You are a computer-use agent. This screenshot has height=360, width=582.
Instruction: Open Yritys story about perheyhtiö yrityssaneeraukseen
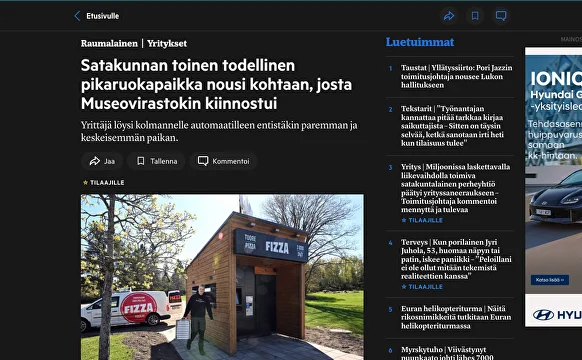455,188
